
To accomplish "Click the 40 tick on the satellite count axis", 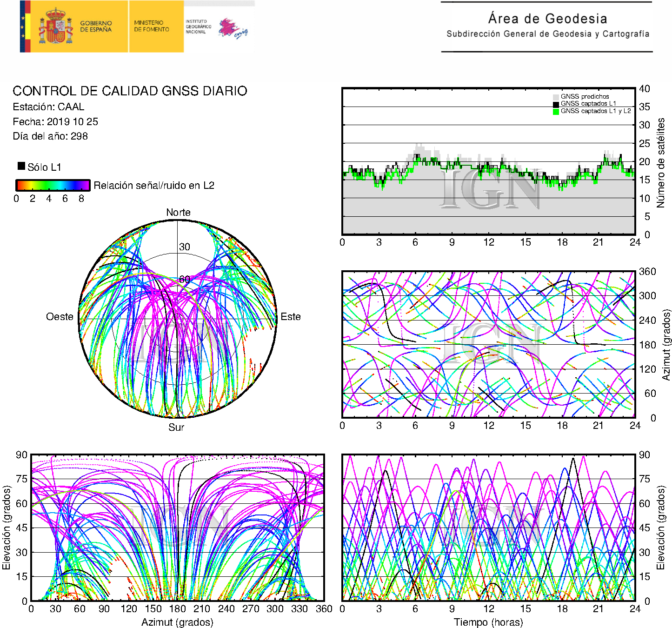I will coord(645,89).
